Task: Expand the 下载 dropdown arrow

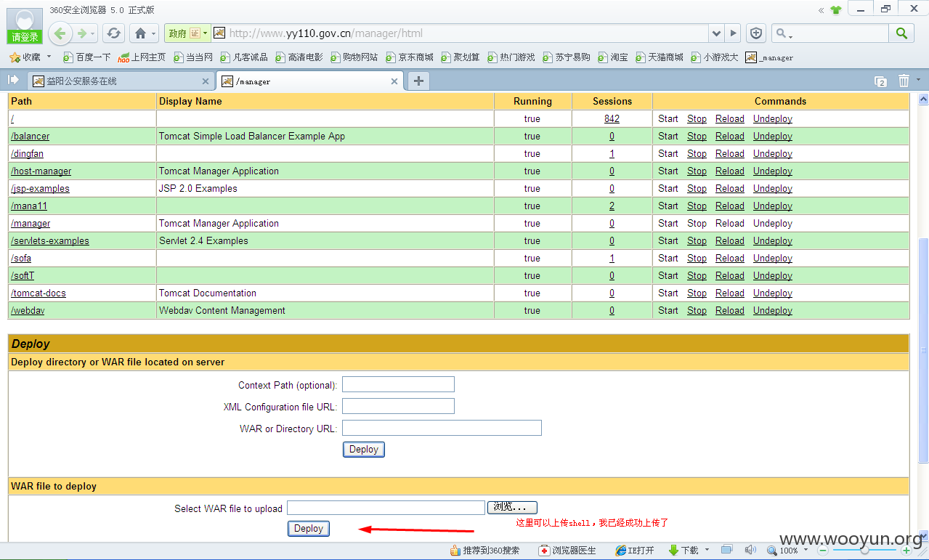Action: pos(706,550)
